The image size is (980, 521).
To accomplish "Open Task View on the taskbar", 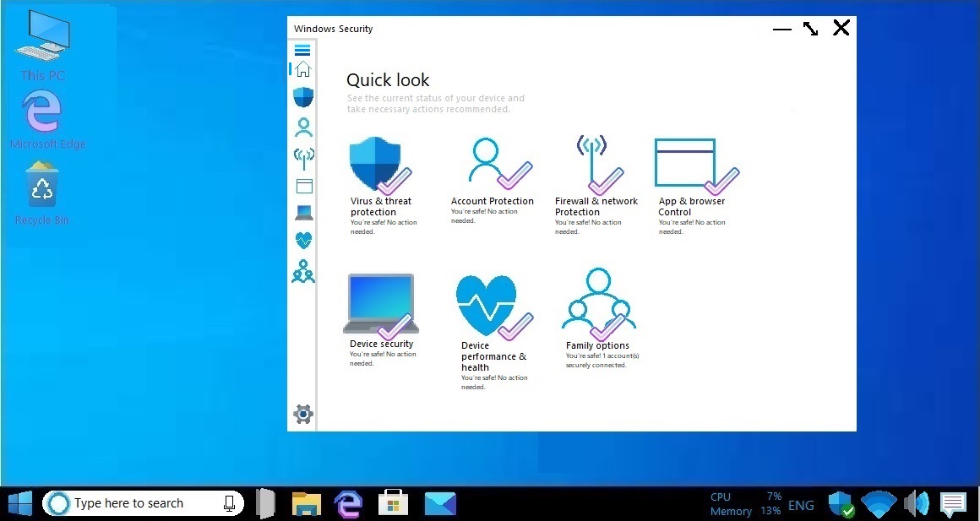I will click(x=265, y=503).
